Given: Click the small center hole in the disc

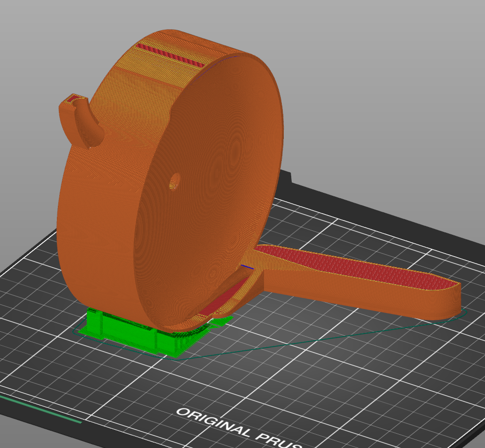Looking at the screenshot, I should [174, 182].
